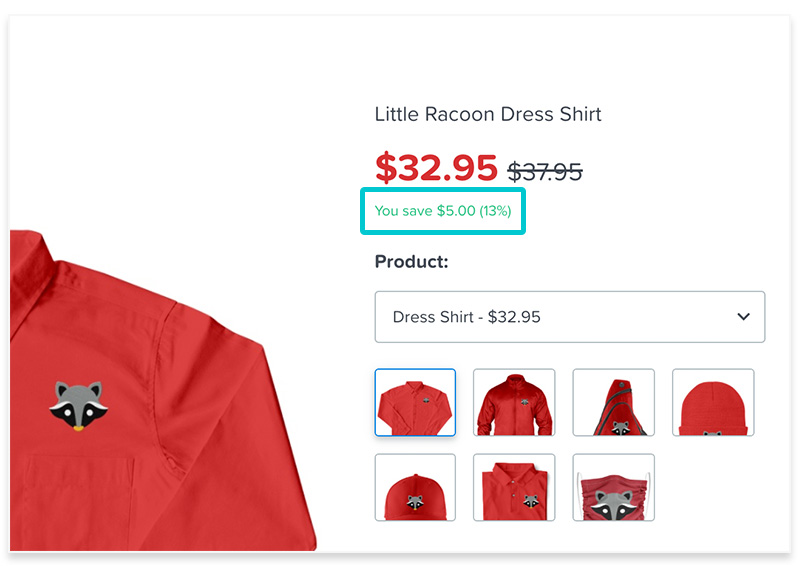Pick the raccoon face mask thumbnail
Screen dimensions: 800x566
point(613,487)
